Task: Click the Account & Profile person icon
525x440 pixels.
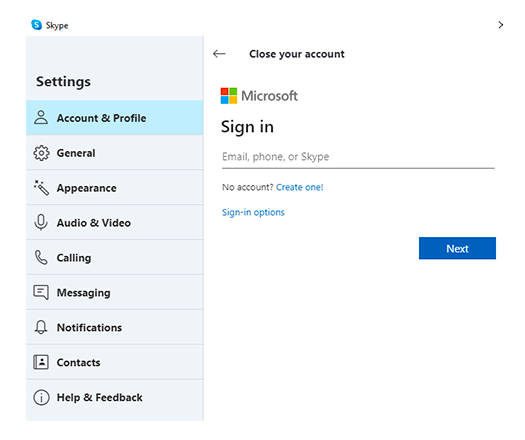Action: pos(41,118)
